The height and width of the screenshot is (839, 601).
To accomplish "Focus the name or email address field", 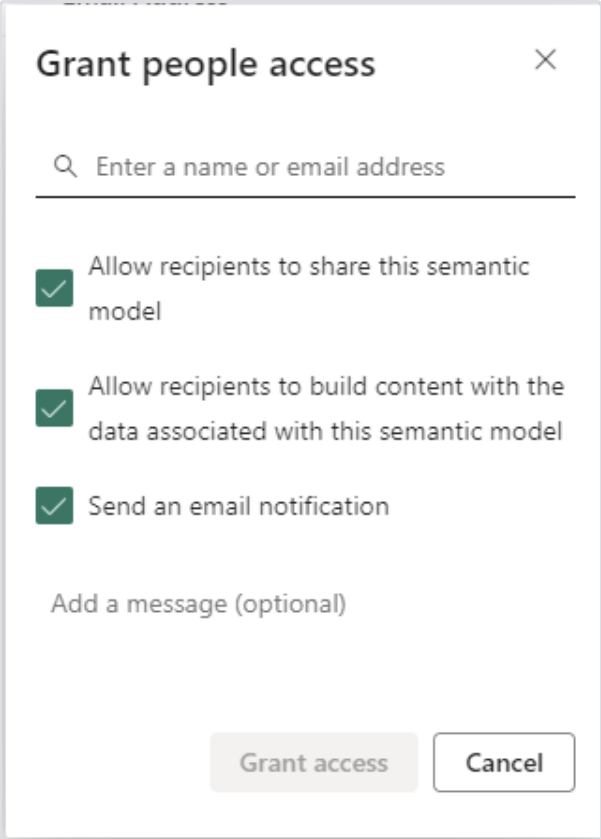I will (306, 166).
